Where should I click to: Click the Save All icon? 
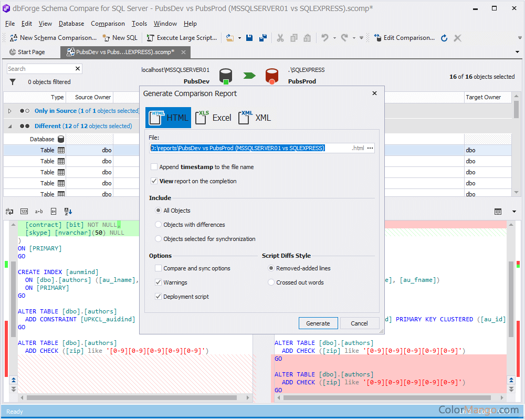click(x=262, y=37)
